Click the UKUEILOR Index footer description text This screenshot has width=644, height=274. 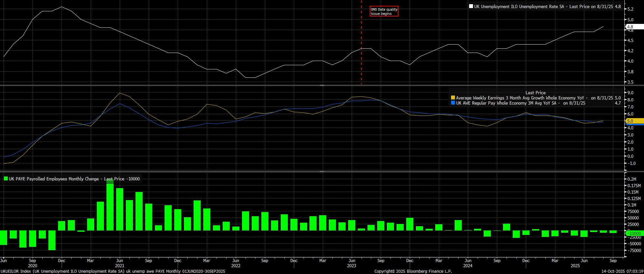[113, 271]
